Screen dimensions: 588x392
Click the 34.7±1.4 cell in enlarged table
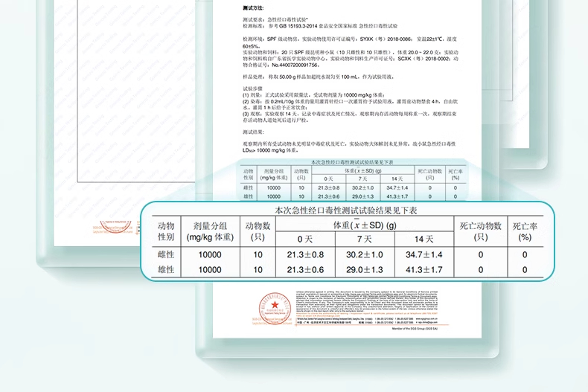coord(424,254)
